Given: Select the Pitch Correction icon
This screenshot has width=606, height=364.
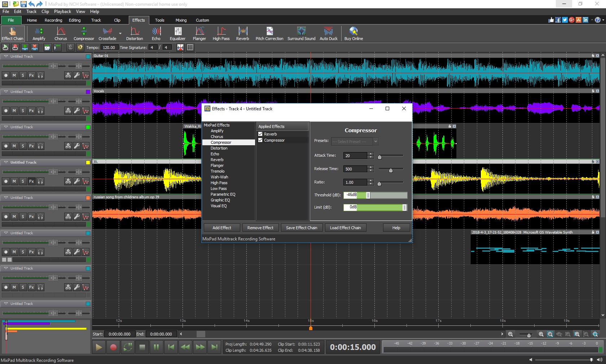Looking at the screenshot, I should pyautogui.click(x=269, y=34).
